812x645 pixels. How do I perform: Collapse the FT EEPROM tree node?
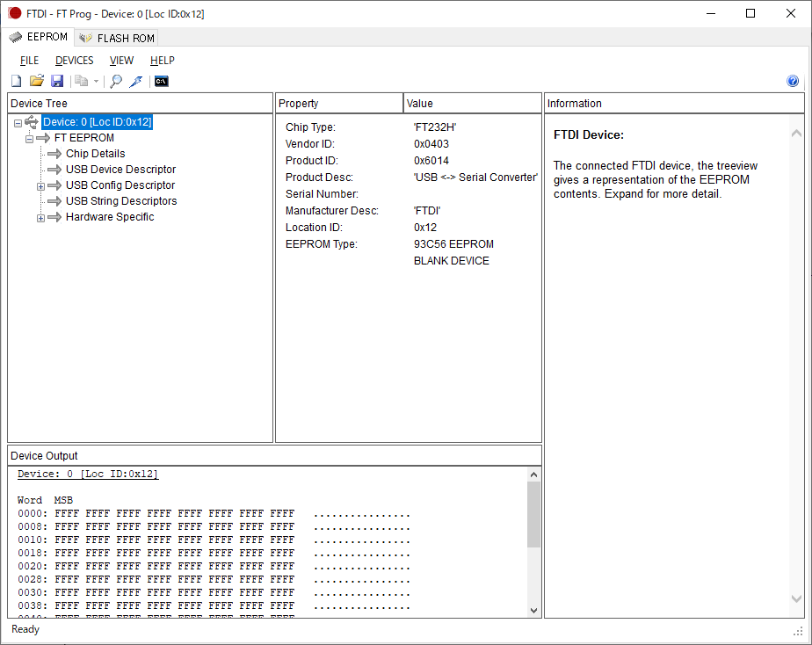point(29,139)
